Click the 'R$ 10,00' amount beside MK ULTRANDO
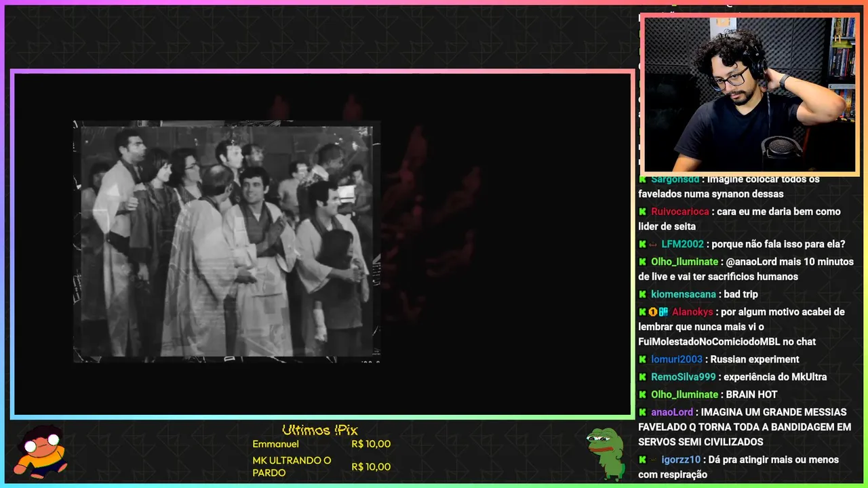Image resolution: width=868 pixels, height=488 pixels. pos(371,466)
